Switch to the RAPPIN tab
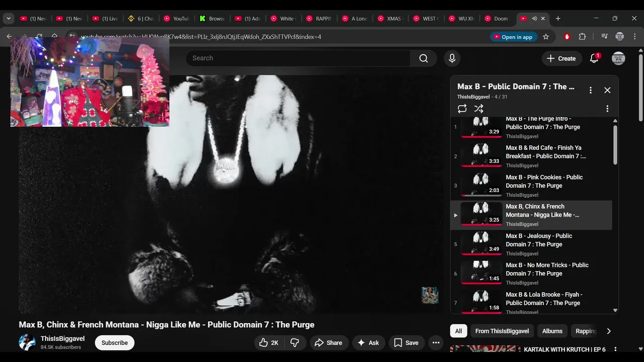Image resolution: width=644 pixels, height=362 pixels. [319, 19]
